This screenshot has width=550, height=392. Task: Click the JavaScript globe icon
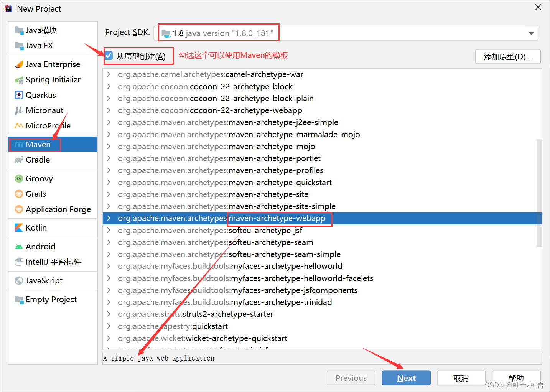(19, 281)
